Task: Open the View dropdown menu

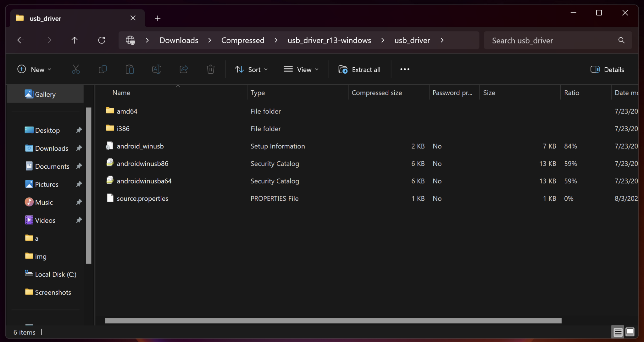Action: click(301, 70)
